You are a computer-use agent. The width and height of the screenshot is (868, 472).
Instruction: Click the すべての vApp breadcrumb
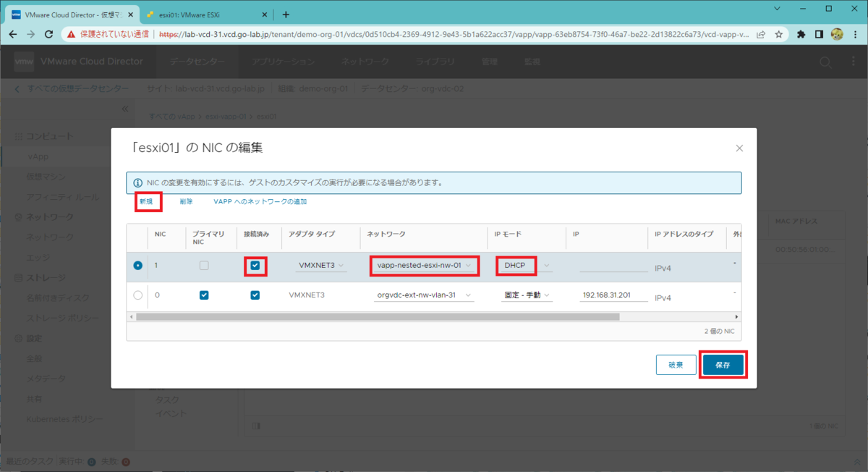(x=171, y=116)
